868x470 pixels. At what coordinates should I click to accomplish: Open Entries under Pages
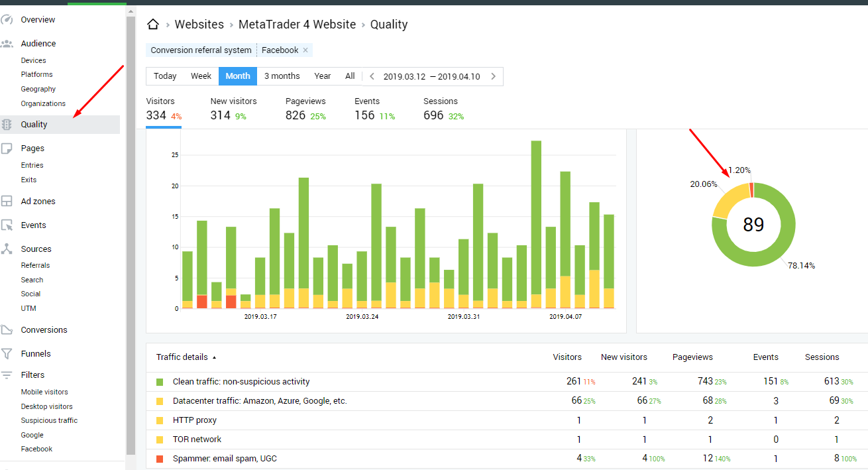point(32,165)
